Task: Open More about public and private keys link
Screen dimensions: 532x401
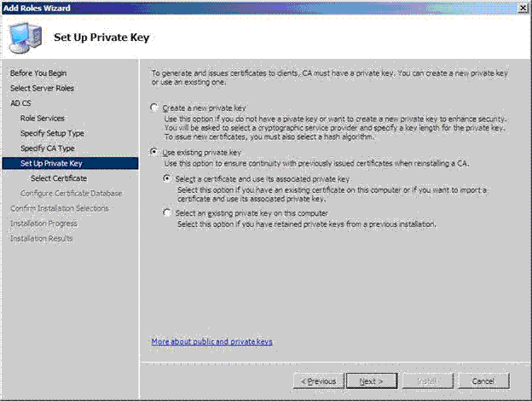Action: 211,341
